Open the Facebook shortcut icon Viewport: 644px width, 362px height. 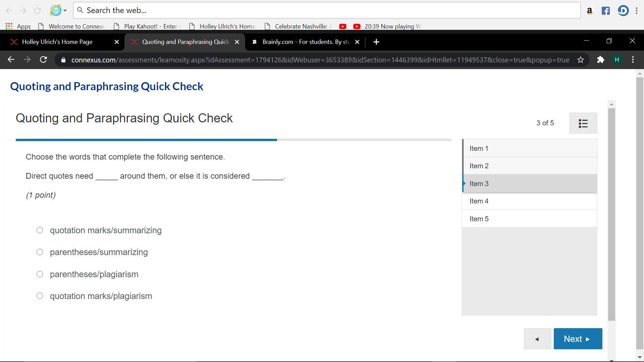click(x=606, y=11)
